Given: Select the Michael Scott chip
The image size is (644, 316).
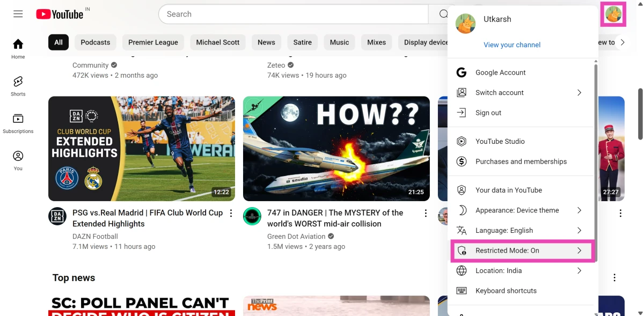Looking at the screenshot, I should point(218,42).
